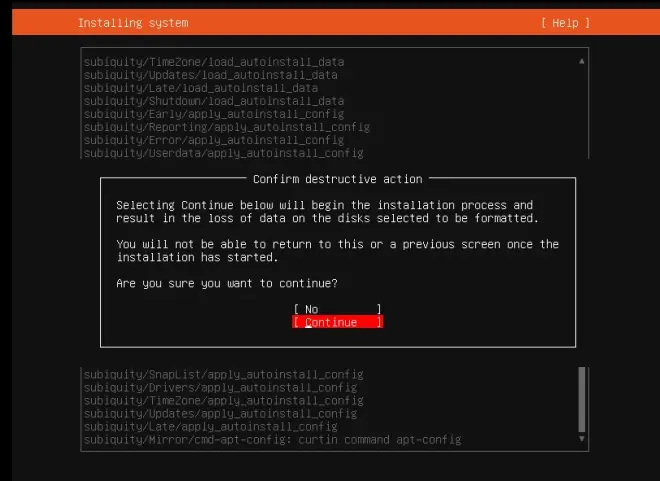Click the scroll-down arrow in the log
Viewport: 660px width, 481px height.
tap(581, 438)
